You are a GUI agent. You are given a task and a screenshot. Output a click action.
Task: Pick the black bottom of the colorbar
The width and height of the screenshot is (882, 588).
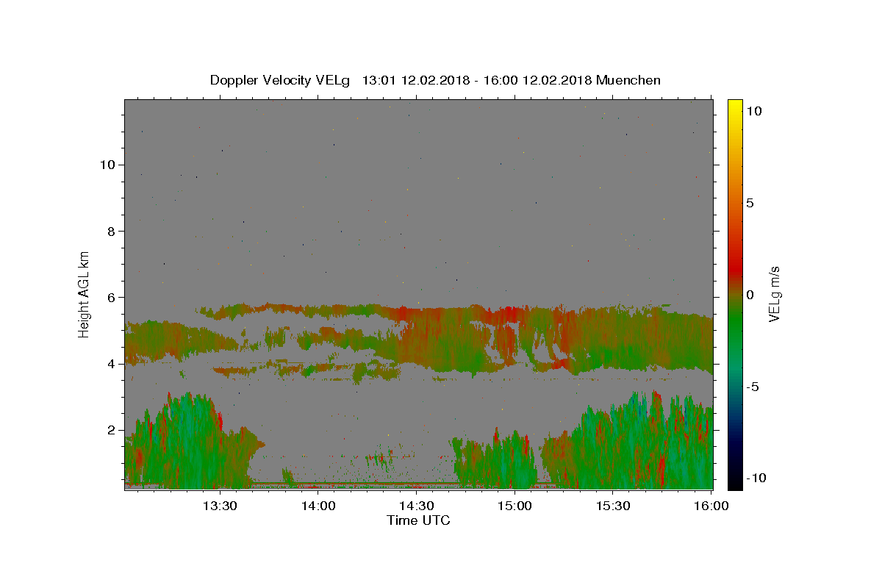pyautogui.click(x=734, y=479)
